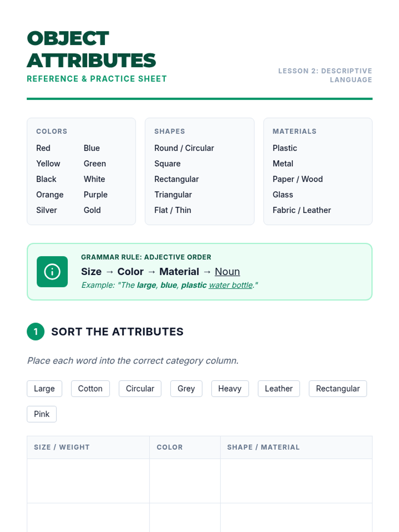Click the Heavy word chip
The height and width of the screenshot is (532, 399).
(230, 388)
